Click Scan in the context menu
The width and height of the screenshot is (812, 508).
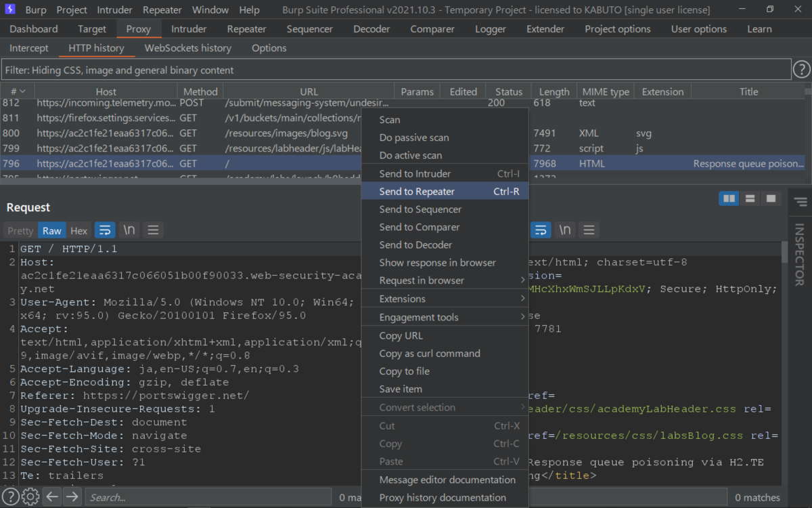click(x=445, y=120)
